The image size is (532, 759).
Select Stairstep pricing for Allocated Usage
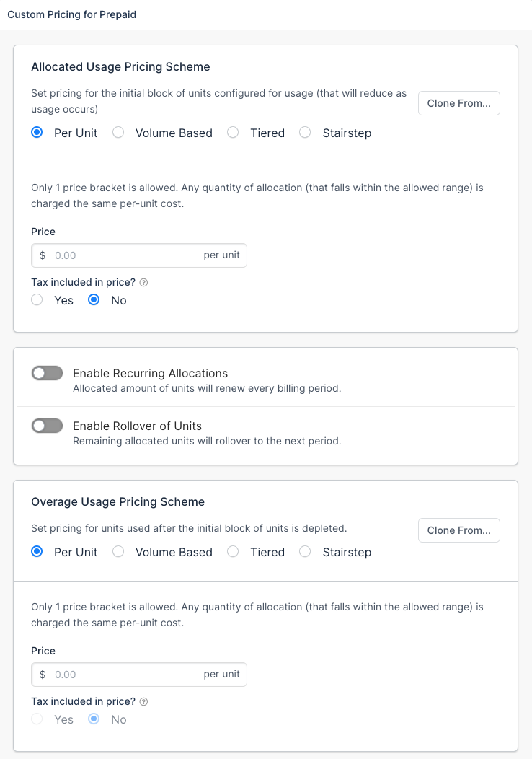click(304, 133)
